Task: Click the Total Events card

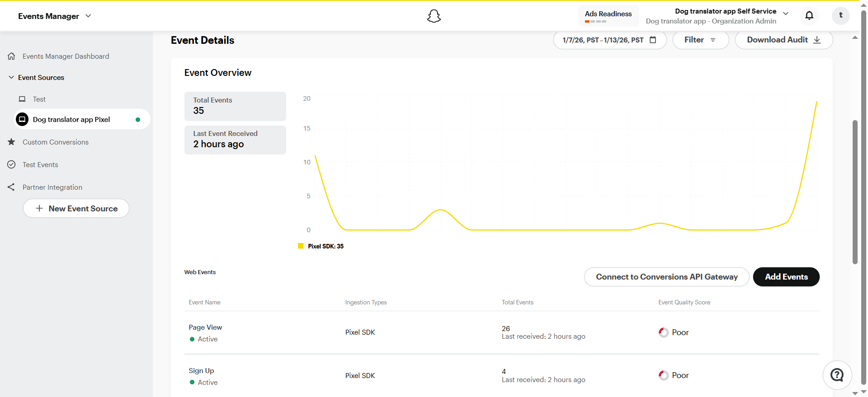Action: coord(235,106)
